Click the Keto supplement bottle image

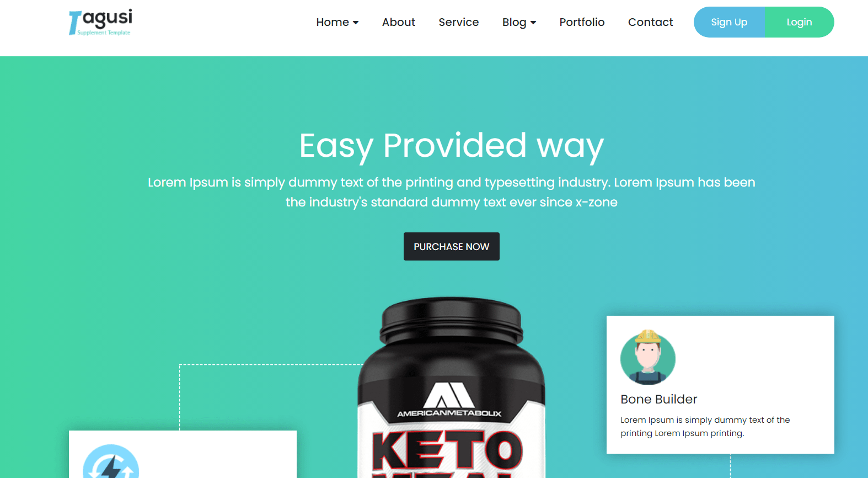[451, 387]
